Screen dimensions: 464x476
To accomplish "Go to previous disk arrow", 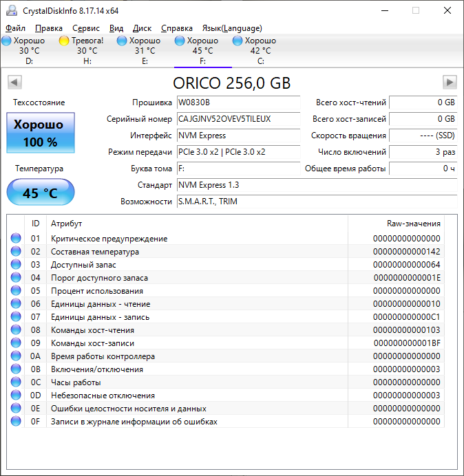I will (14, 82).
